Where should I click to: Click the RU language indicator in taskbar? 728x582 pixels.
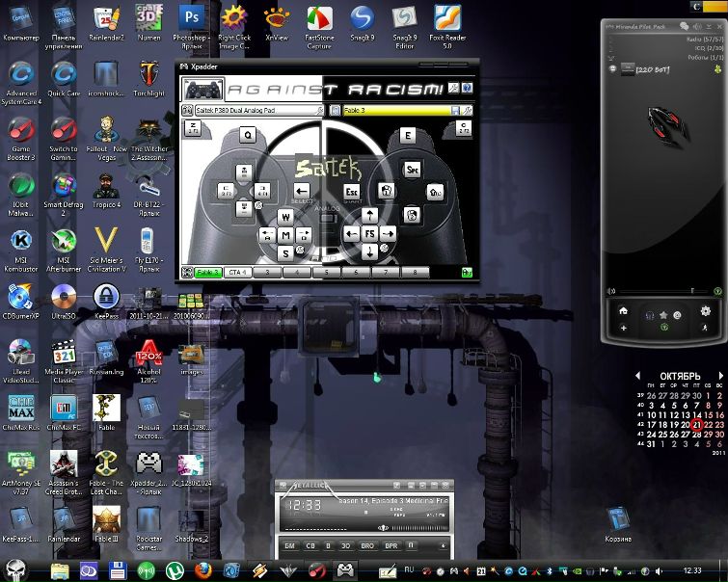[x=409, y=569]
